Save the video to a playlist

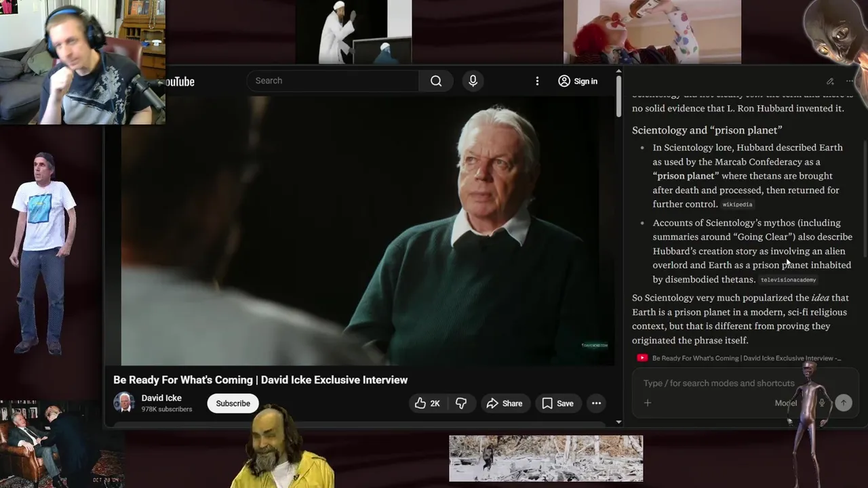click(x=557, y=403)
